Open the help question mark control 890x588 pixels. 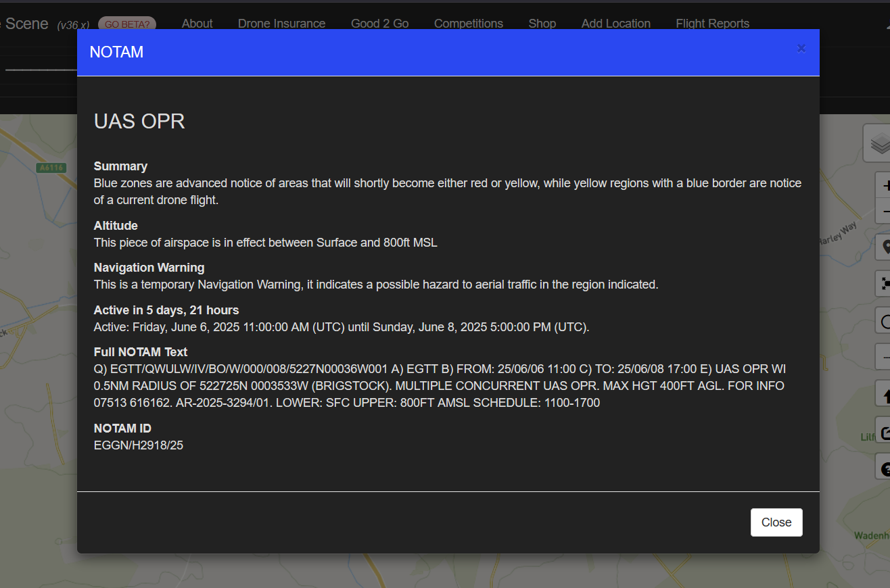[883, 466]
